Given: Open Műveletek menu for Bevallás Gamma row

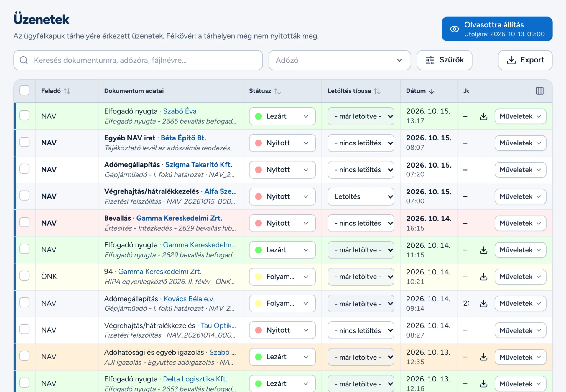Looking at the screenshot, I should click(520, 223).
